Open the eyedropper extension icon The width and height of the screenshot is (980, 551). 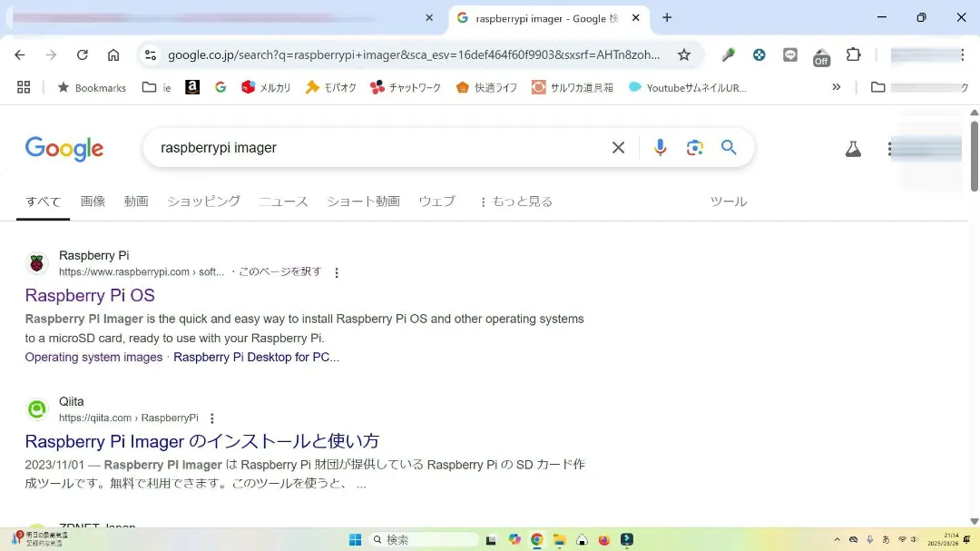(x=728, y=55)
